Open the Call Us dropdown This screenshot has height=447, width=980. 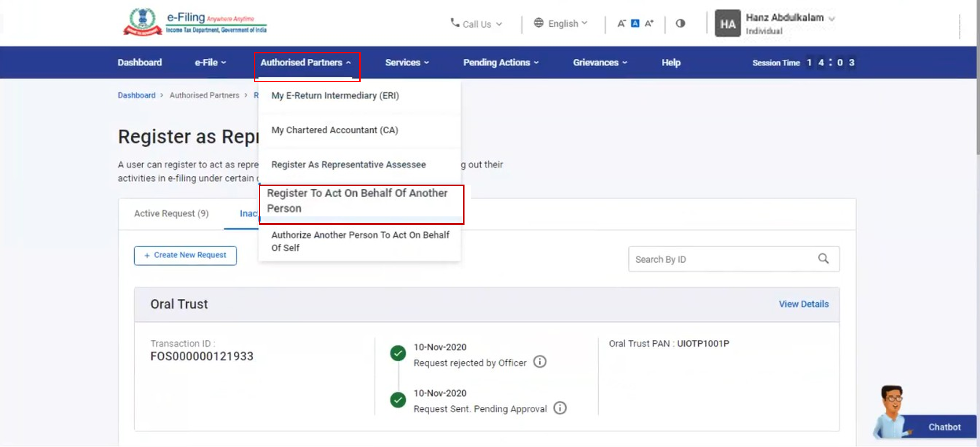[476, 24]
